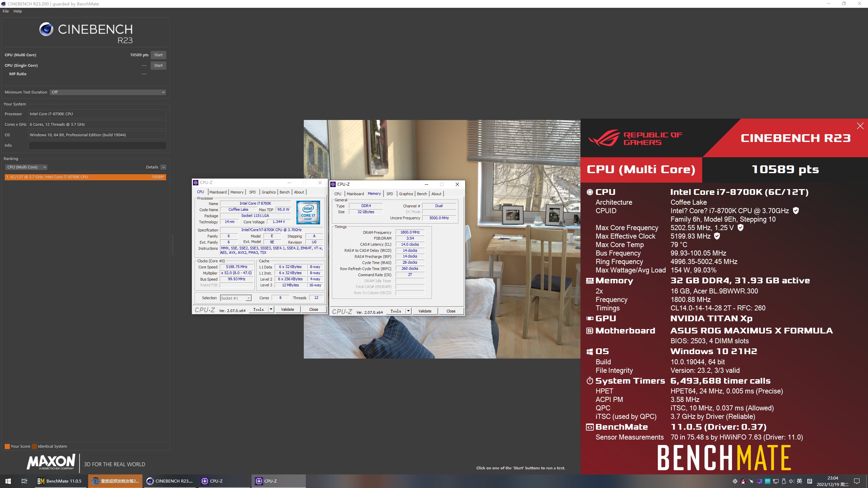Click the taskbar clock showing 23:04
The image size is (868, 488).
pos(833,481)
